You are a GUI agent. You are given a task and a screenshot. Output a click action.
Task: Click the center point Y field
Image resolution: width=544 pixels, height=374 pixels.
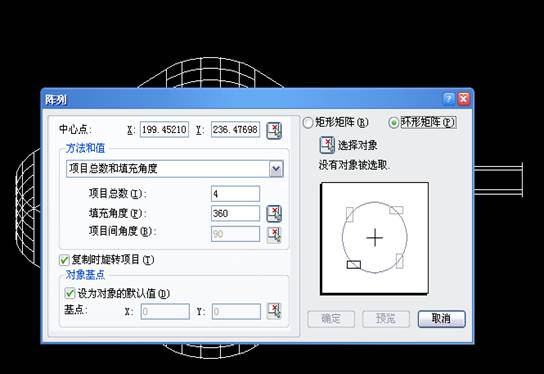pyautogui.click(x=235, y=130)
